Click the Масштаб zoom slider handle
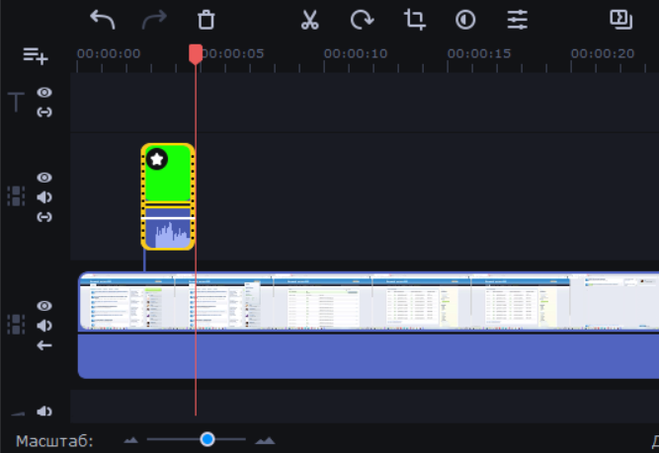The height and width of the screenshot is (453, 659). pos(207,440)
